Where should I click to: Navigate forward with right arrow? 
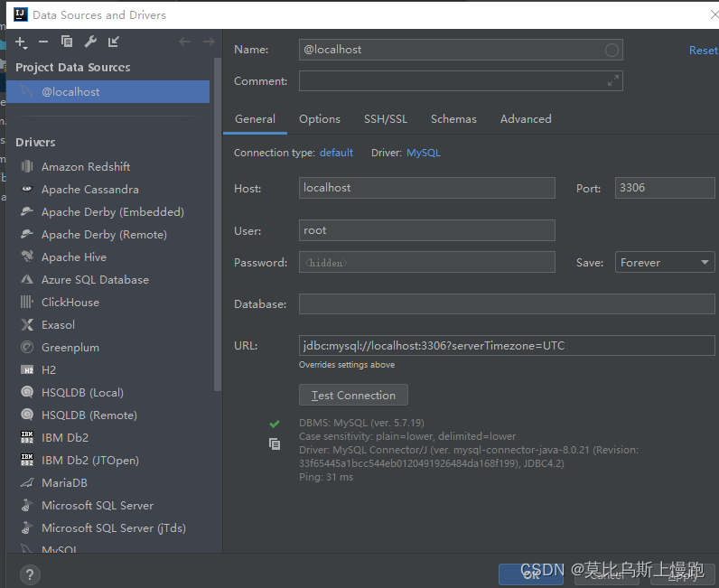pos(209,42)
